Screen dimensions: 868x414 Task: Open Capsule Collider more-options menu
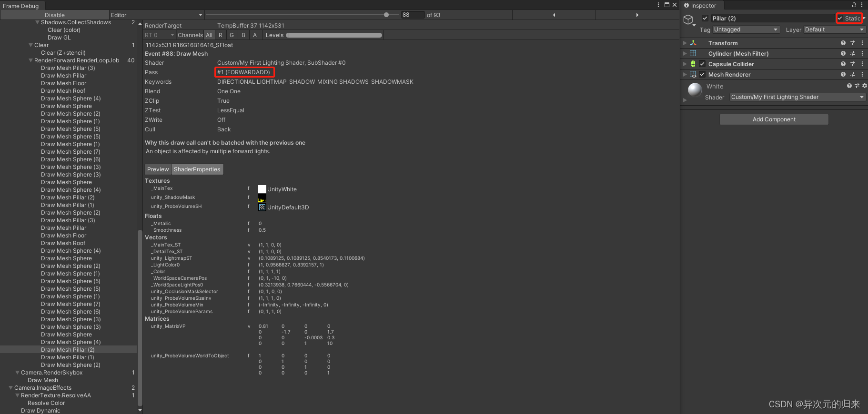click(x=862, y=64)
